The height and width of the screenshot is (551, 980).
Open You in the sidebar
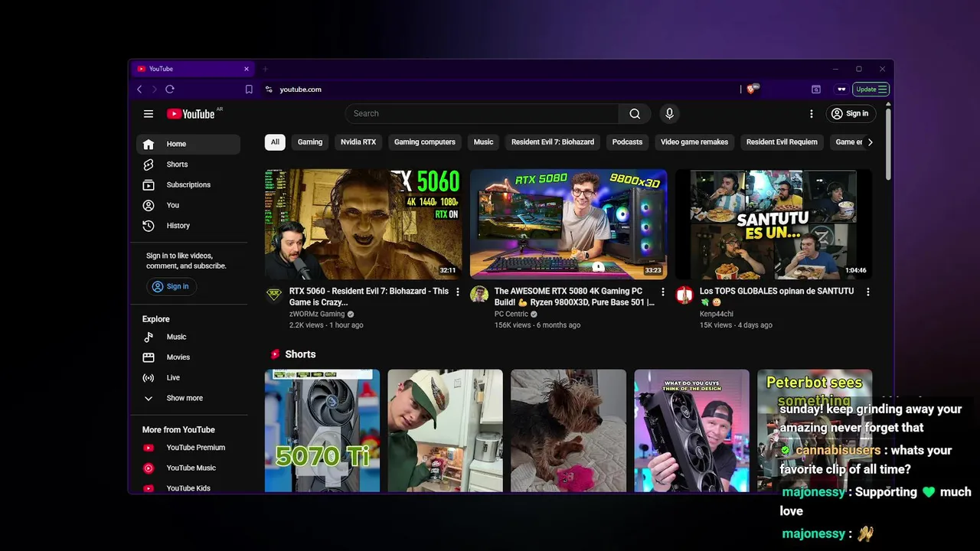pos(188,205)
